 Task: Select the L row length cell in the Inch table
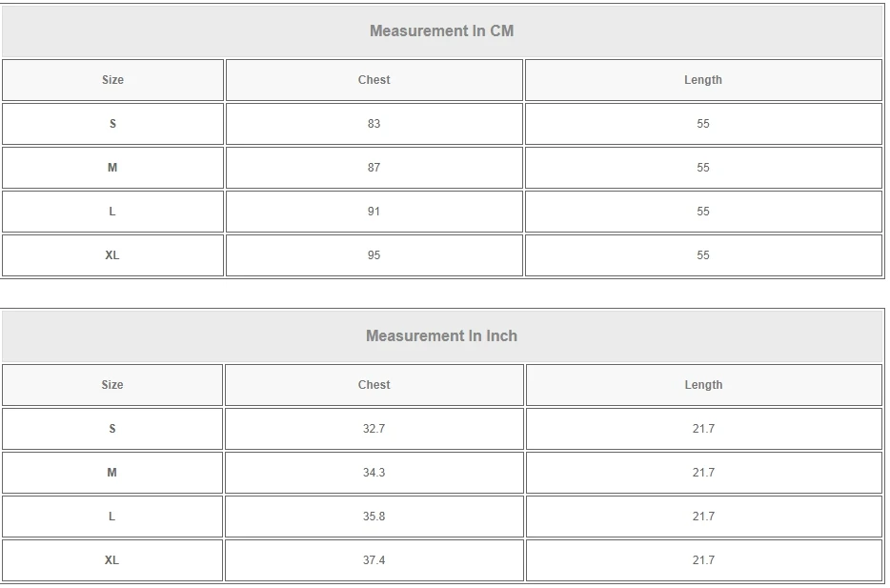(703, 517)
